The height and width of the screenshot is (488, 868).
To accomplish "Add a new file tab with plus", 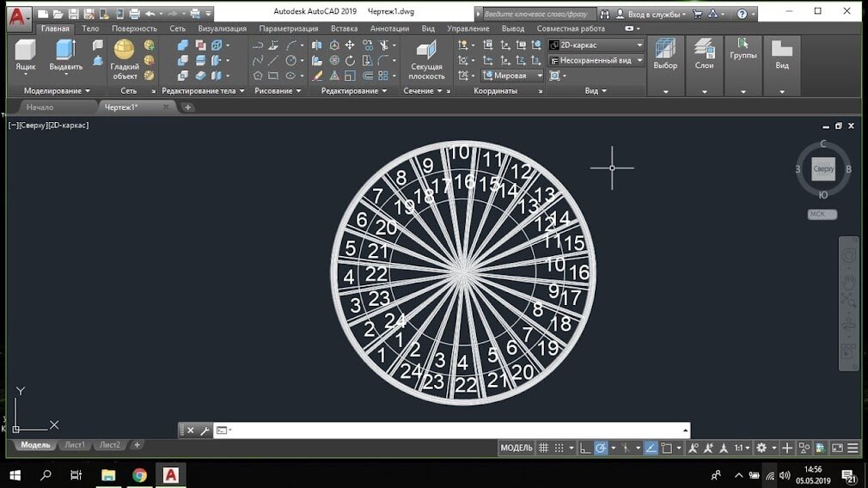I will pyautogui.click(x=187, y=107).
